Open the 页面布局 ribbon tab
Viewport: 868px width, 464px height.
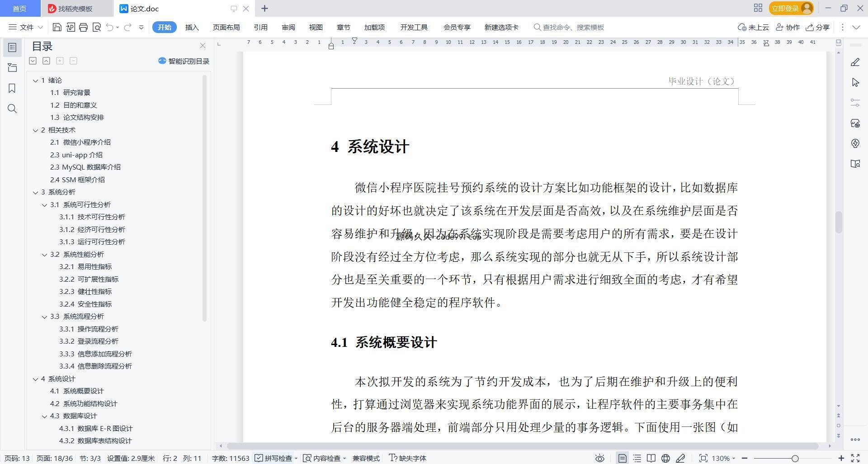tap(226, 27)
